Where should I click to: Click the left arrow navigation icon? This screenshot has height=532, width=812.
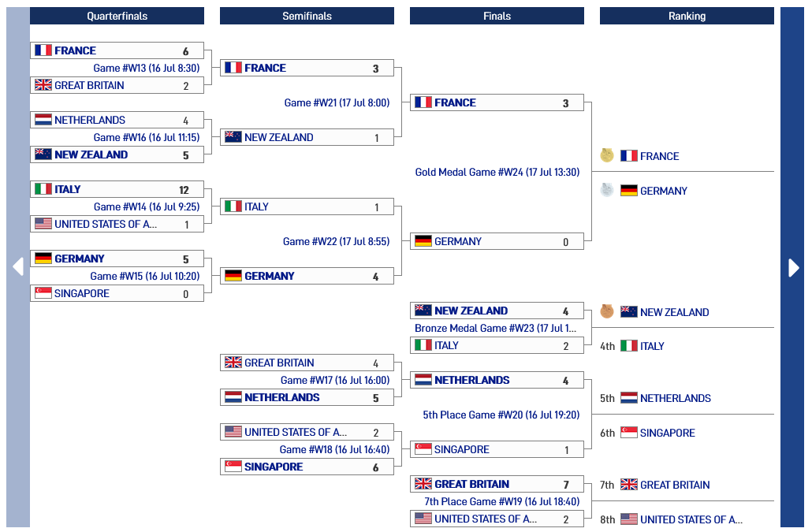(x=18, y=267)
